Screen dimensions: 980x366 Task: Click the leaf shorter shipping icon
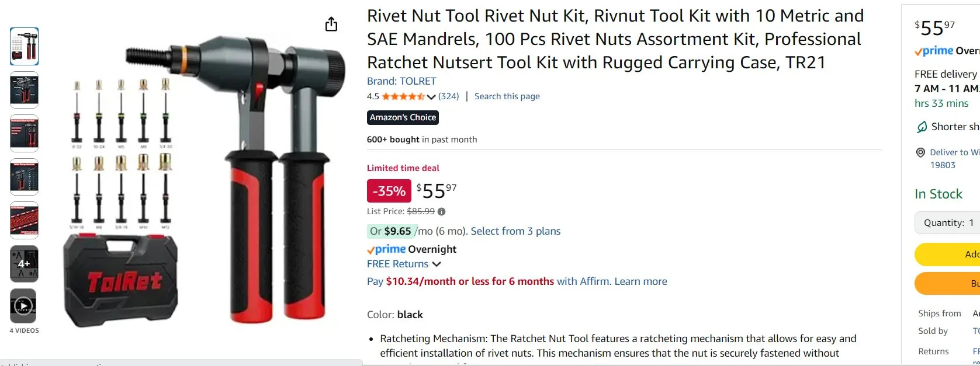click(922, 127)
